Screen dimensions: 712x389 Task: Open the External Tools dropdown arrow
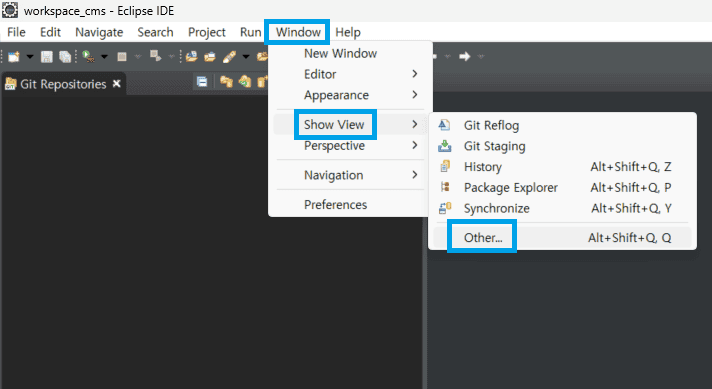pos(104,57)
